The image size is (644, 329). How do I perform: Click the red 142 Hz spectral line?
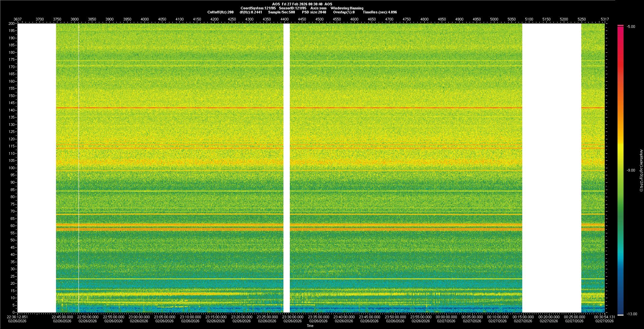168,108
